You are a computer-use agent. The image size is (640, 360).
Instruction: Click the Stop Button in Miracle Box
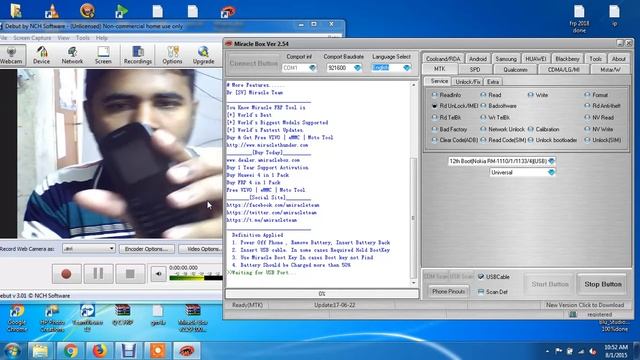(x=603, y=284)
